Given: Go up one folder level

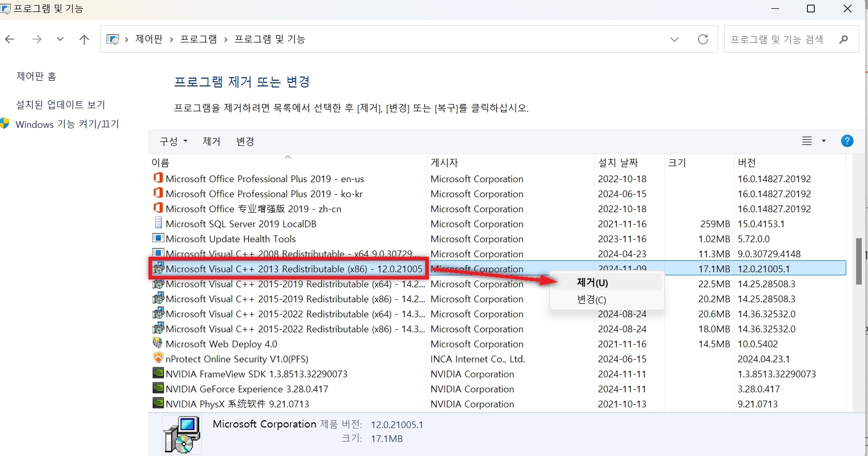Looking at the screenshot, I should point(84,39).
